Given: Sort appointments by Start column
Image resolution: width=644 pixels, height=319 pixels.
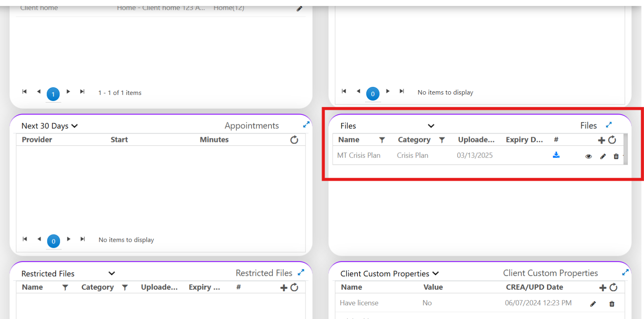Looking at the screenshot, I should (119, 140).
